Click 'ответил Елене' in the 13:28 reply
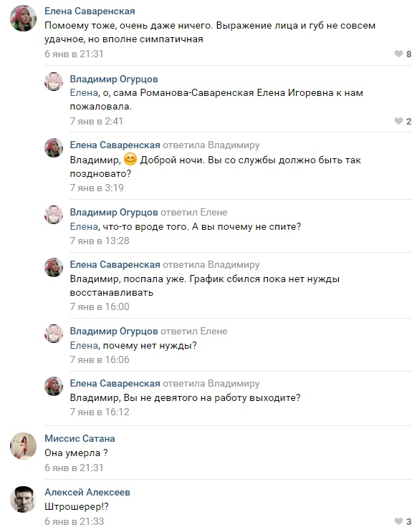417x532 pixels. pos(194,213)
